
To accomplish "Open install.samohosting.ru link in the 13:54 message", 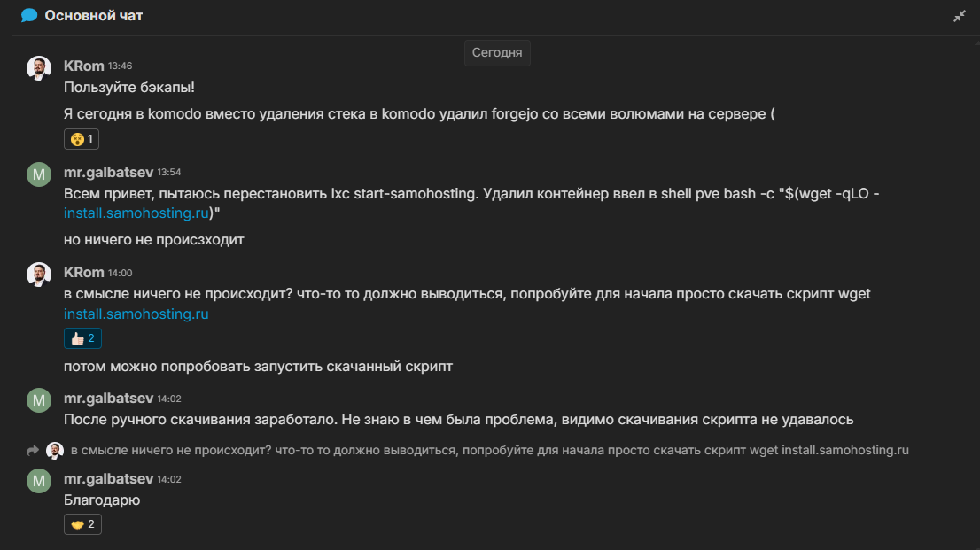I will click(x=136, y=213).
